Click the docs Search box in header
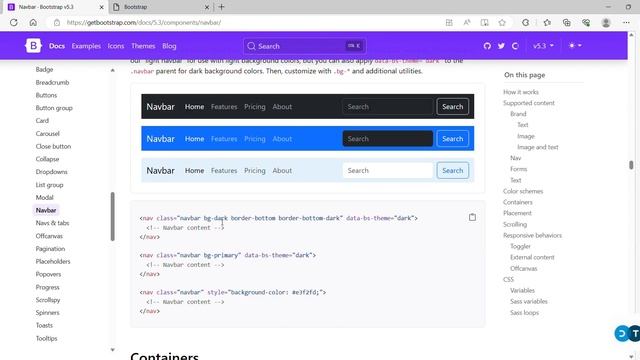Image resolution: width=640 pixels, height=360 pixels. (x=304, y=46)
